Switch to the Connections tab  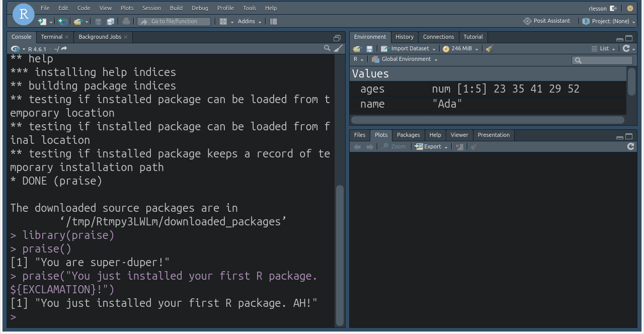tap(438, 37)
